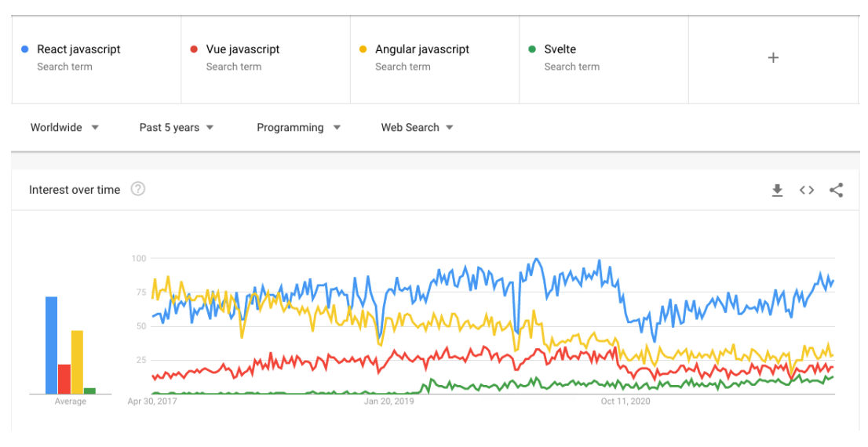Open the Programming category dropdown
The width and height of the screenshot is (868, 447).
tap(298, 127)
